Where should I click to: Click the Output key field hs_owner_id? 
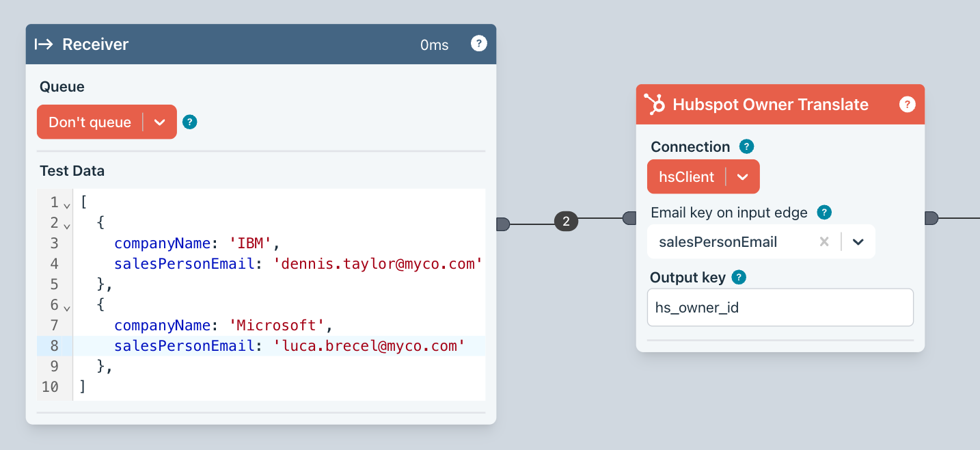coord(780,307)
